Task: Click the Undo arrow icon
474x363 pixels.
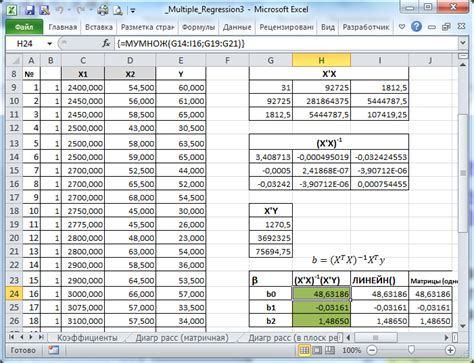Action: pos(60,10)
